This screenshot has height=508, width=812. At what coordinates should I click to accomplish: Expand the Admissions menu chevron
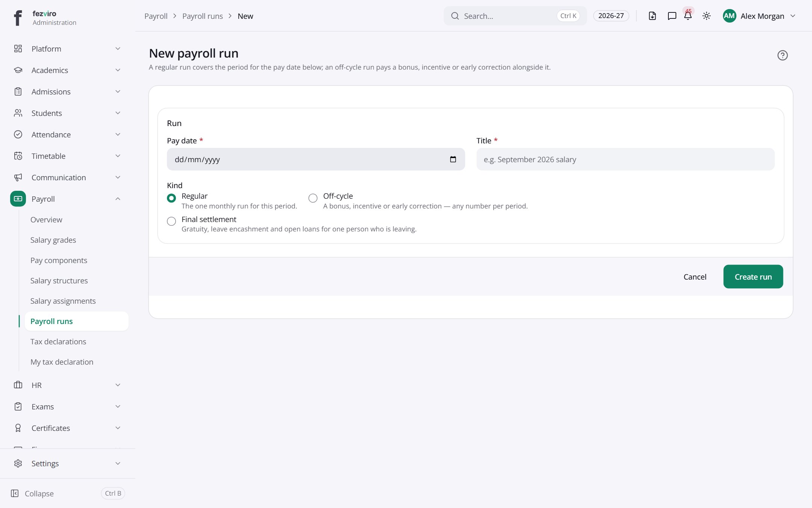[118, 91]
